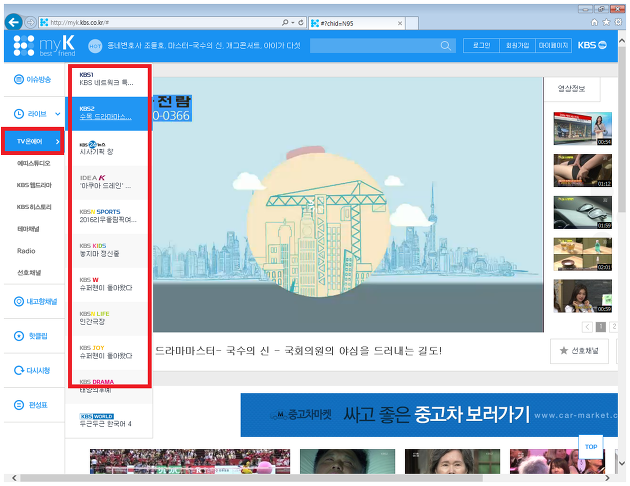Close the #?chid=N95 browser tab

[400, 23]
